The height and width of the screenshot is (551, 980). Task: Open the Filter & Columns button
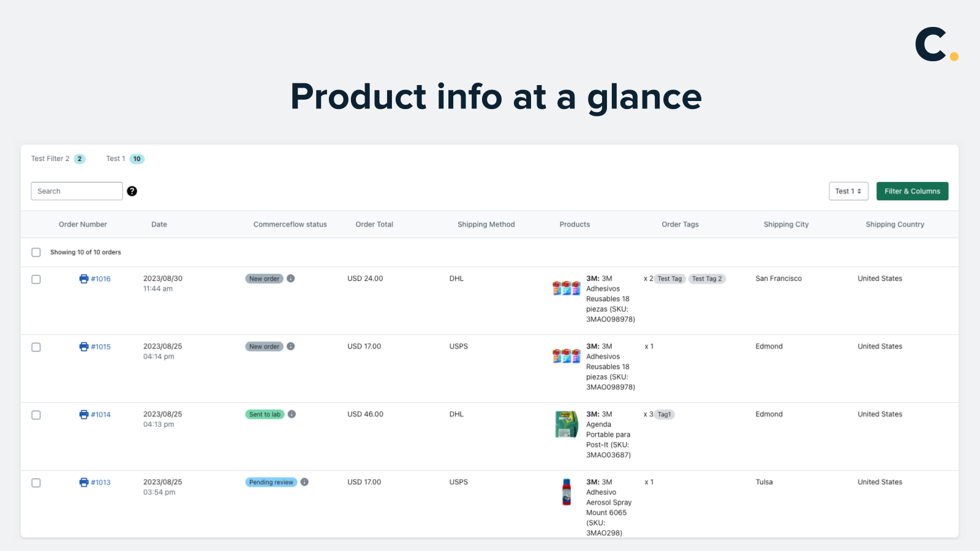tap(912, 191)
